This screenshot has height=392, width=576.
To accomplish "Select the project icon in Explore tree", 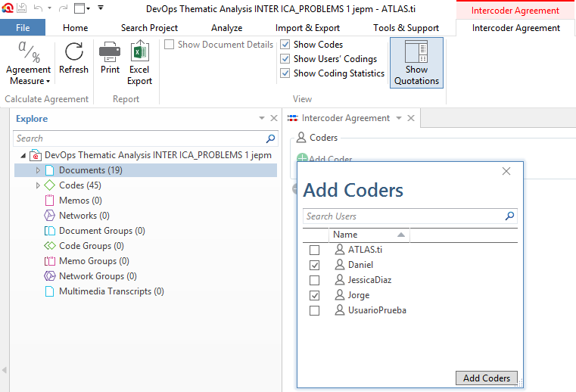I will click(36, 155).
